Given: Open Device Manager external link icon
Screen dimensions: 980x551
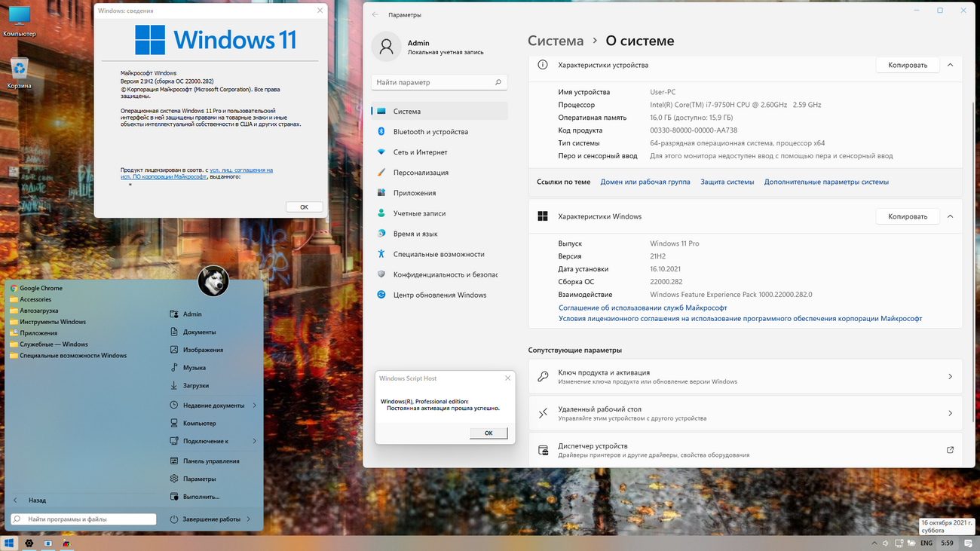Looking at the screenshot, I should click(950, 450).
